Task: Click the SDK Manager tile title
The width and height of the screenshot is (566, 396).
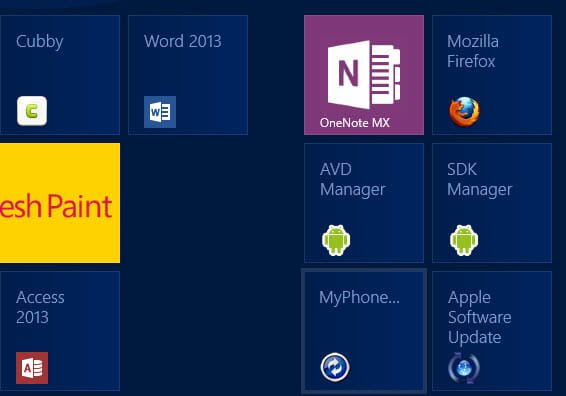Action: 480,180
